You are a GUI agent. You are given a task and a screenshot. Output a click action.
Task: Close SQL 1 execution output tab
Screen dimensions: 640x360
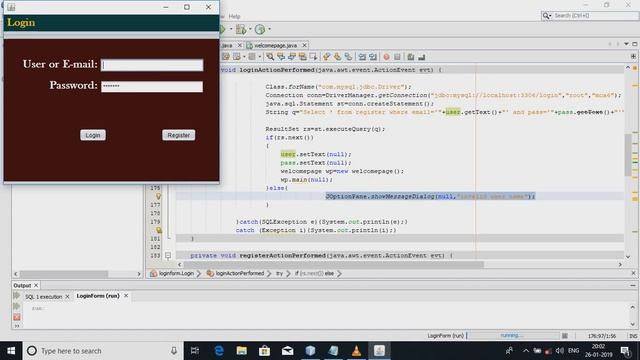(x=67, y=297)
